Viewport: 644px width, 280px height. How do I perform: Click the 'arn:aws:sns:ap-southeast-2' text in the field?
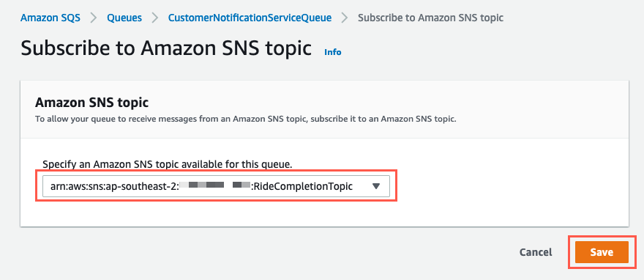(115, 186)
